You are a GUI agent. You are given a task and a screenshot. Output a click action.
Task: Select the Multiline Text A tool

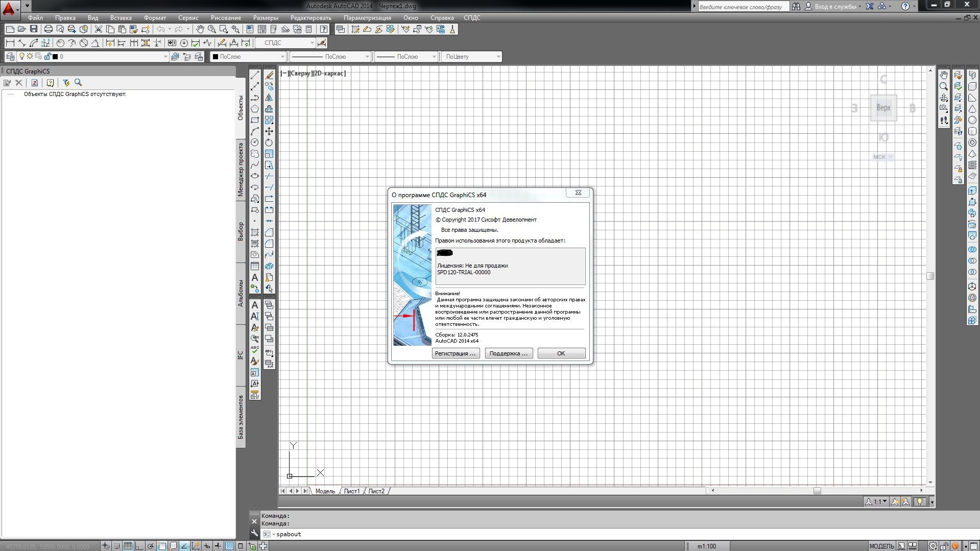pos(255,277)
